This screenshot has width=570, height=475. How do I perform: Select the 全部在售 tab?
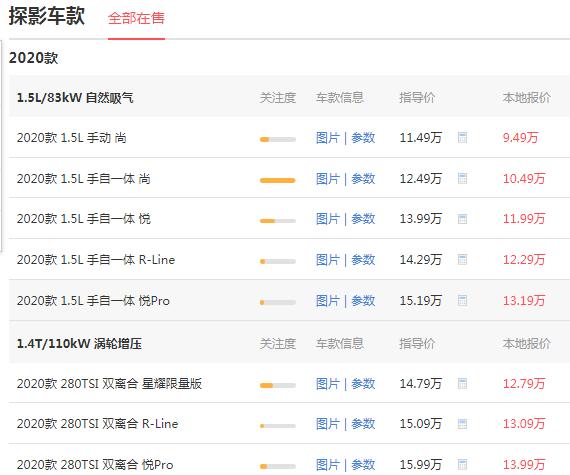pos(136,18)
